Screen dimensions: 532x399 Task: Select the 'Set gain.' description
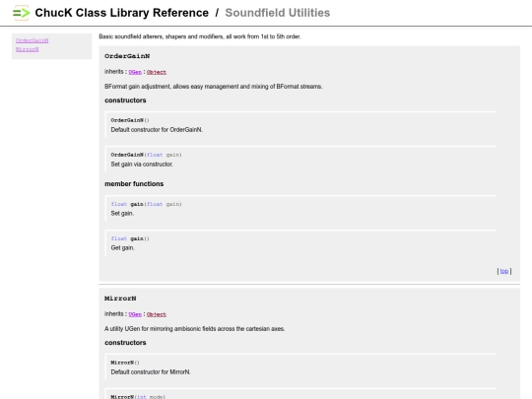click(122, 214)
